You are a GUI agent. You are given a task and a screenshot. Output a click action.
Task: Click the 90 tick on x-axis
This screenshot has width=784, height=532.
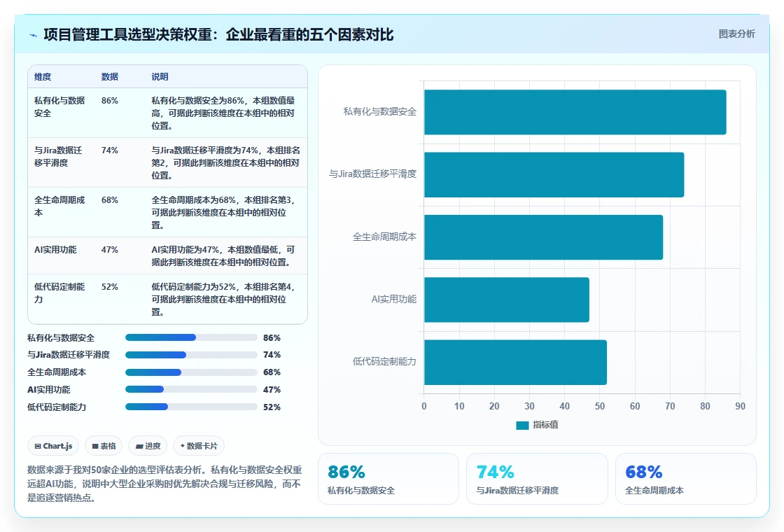740,406
